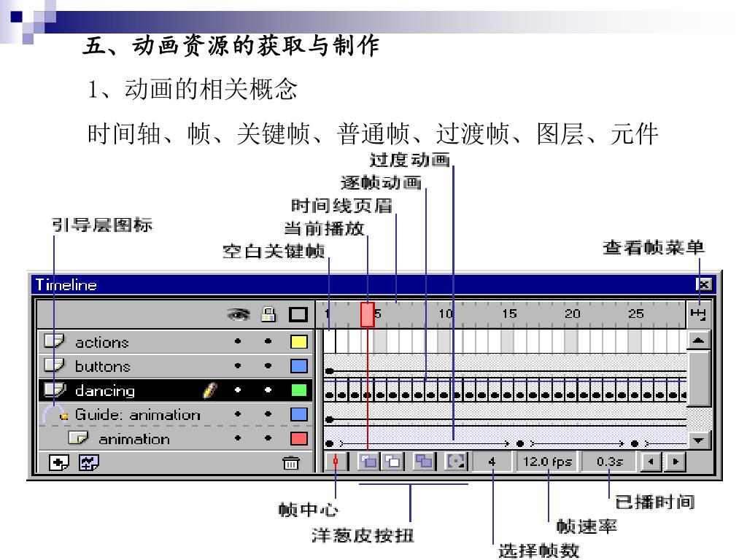
Task: Click red outline swatch of animation layer
Action: coord(298,438)
